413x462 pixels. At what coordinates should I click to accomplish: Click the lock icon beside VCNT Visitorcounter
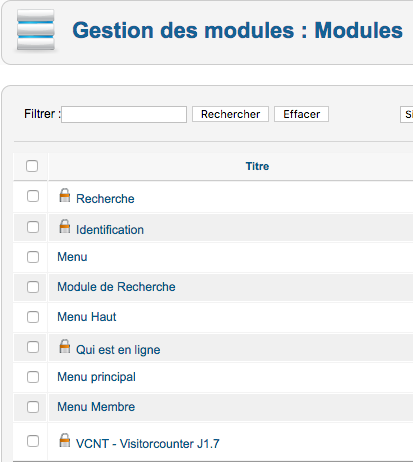(x=65, y=440)
